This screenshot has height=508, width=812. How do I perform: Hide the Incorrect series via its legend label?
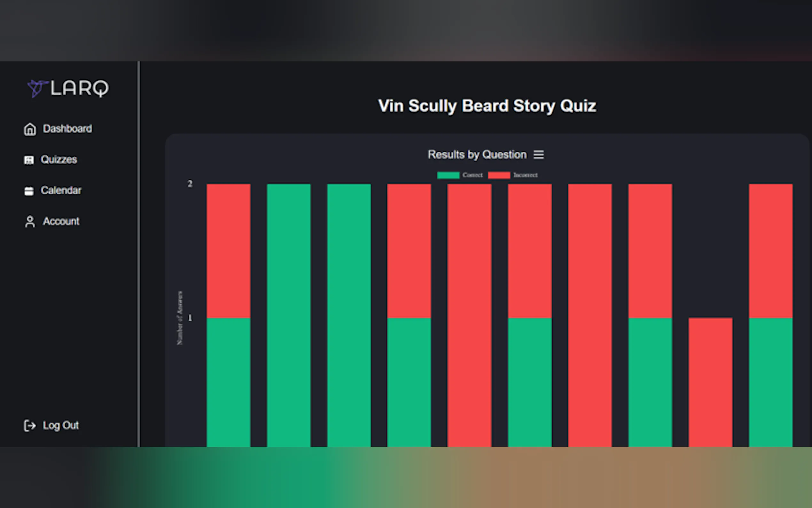[525, 175]
